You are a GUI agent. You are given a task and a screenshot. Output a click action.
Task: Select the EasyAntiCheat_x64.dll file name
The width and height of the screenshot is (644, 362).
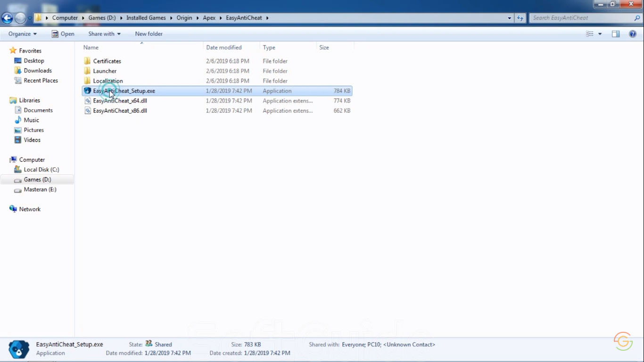120,101
